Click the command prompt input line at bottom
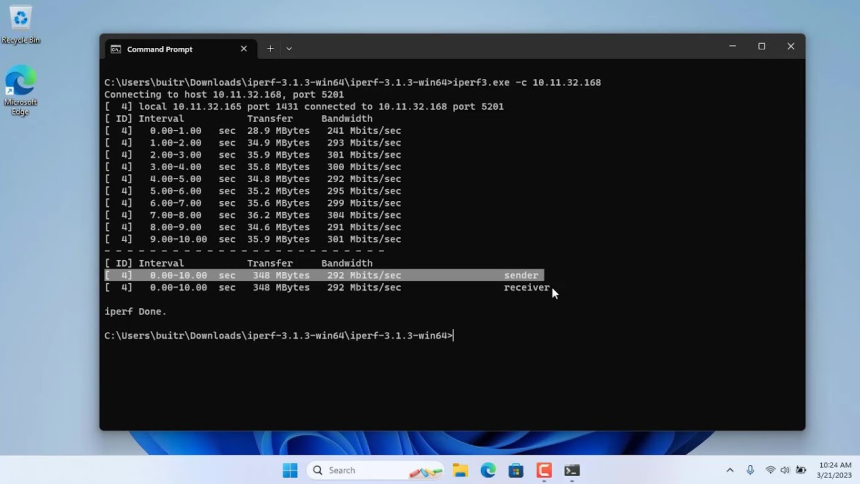Image resolution: width=860 pixels, height=484 pixels. 279,336
